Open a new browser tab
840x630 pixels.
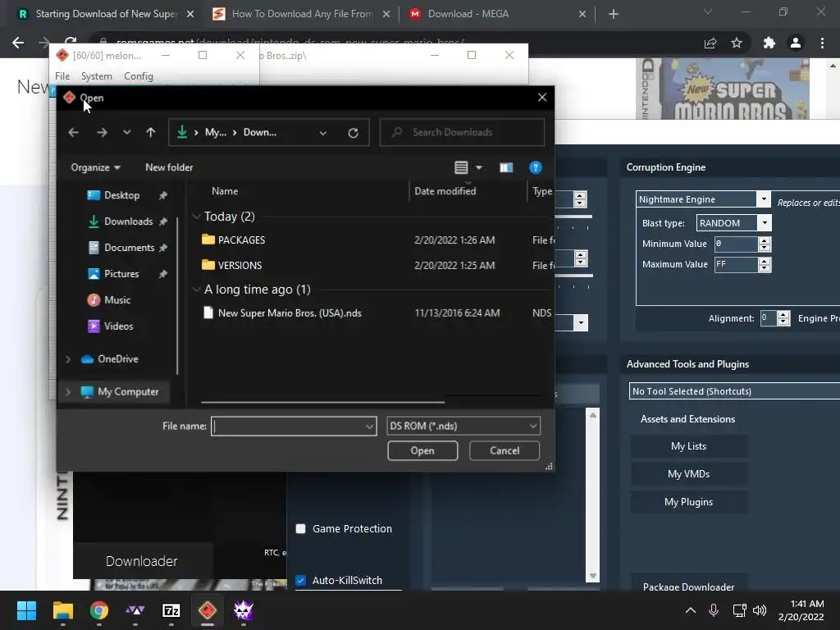click(x=614, y=14)
